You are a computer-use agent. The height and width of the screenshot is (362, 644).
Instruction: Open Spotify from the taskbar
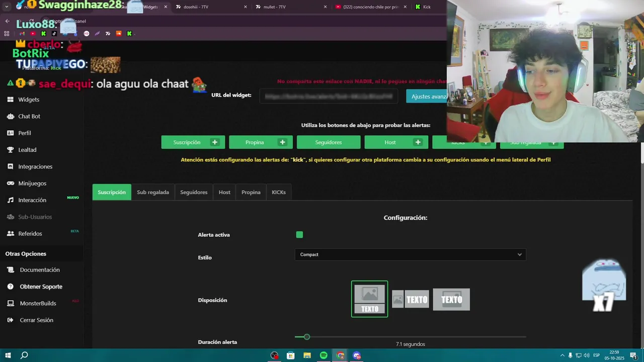click(324, 355)
